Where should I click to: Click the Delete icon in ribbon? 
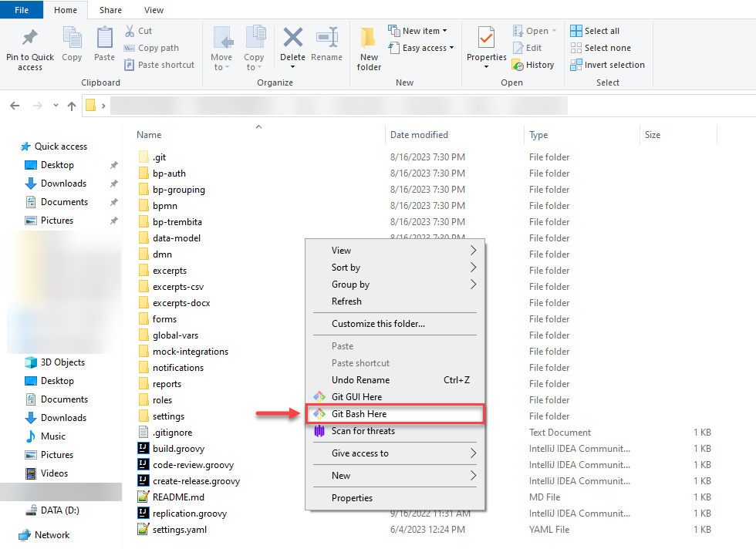(x=292, y=39)
